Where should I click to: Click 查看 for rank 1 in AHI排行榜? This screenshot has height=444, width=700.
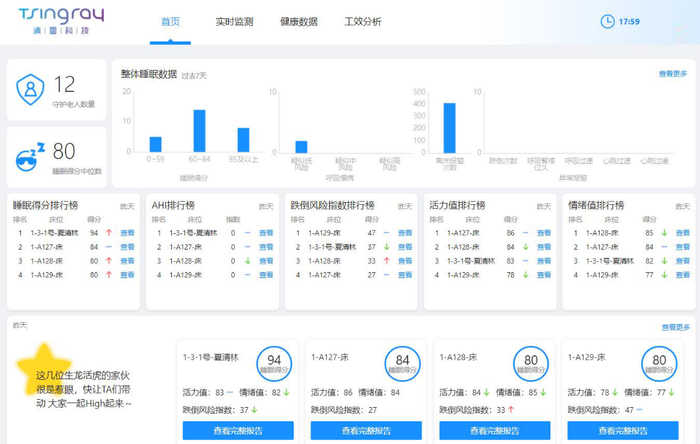[265, 232]
